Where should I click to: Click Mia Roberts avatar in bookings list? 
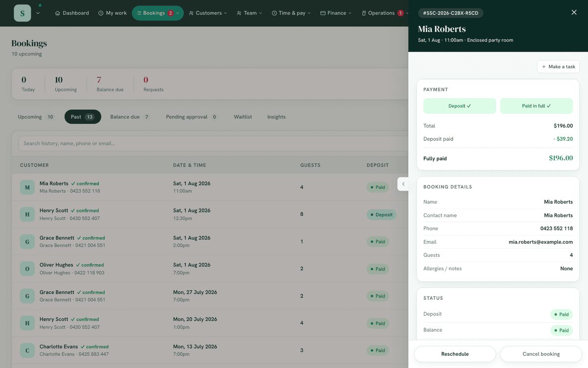click(27, 187)
